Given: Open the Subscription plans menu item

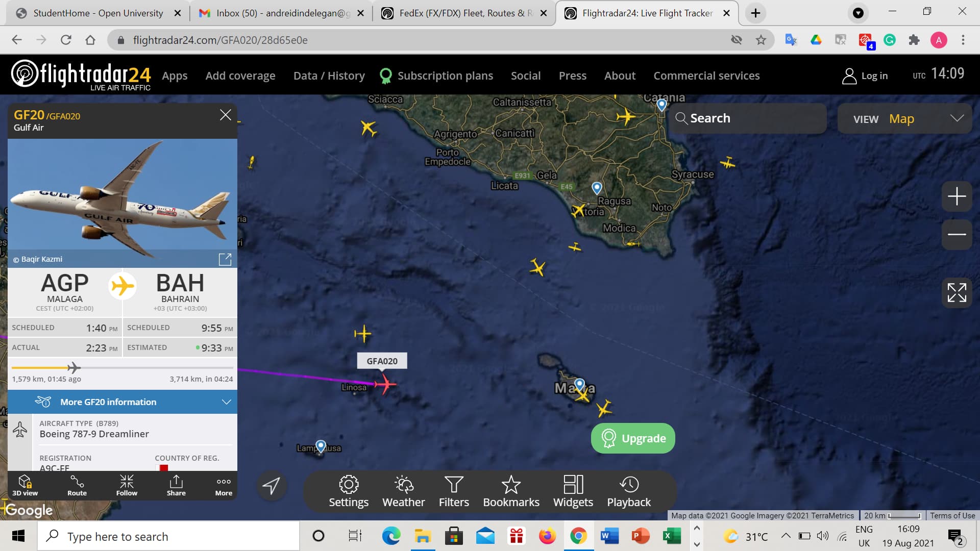Looking at the screenshot, I should pos(445,76).
